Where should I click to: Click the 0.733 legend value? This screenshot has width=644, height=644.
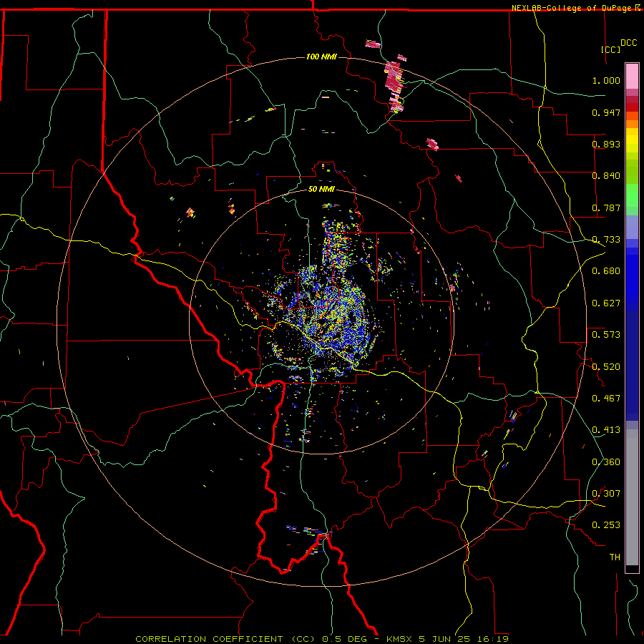pyautogui.click(x=606, y=240)
